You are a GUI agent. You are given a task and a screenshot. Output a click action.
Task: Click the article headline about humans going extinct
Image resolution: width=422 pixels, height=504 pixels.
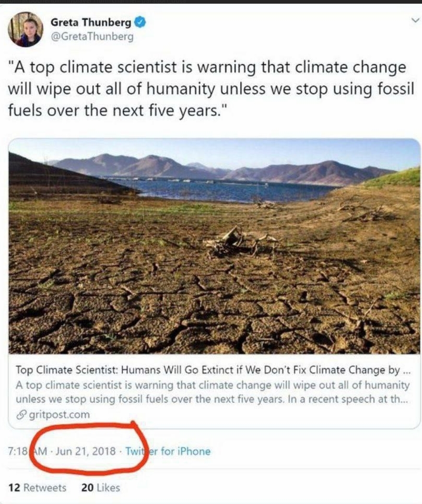pos(213,370)
